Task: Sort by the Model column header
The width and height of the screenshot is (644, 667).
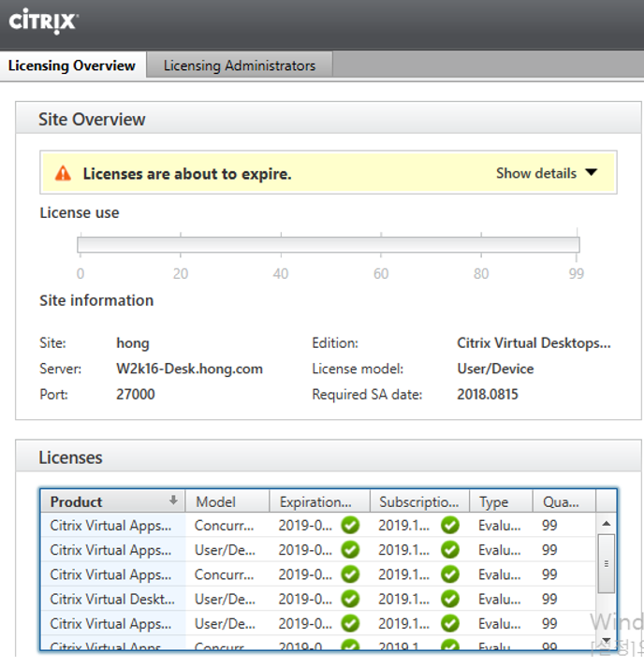Action: pos(227,501)
